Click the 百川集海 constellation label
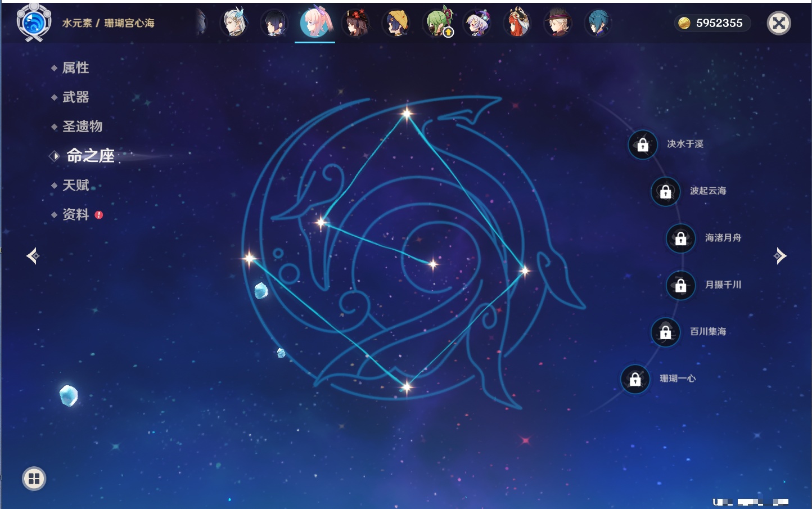 point(708,331)
